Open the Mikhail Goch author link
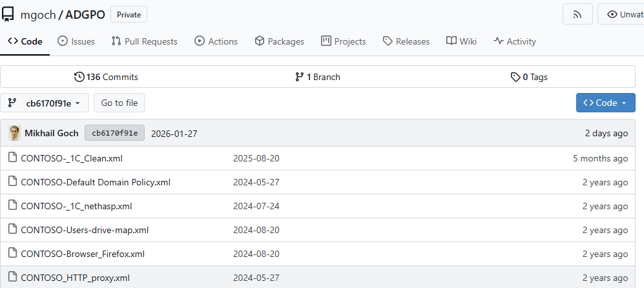The width and height of the screenshot is (644, 288). (x=51, y=133)
